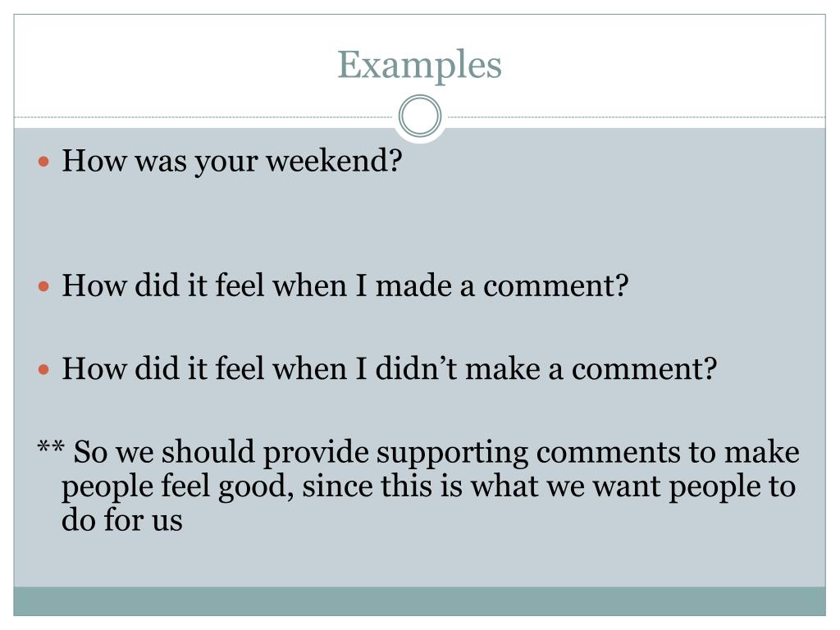Click the line 'How did it feel when I made a comment?'
Image resolution: width=840 pixels, height=630 pixels.
coord(345,285)
